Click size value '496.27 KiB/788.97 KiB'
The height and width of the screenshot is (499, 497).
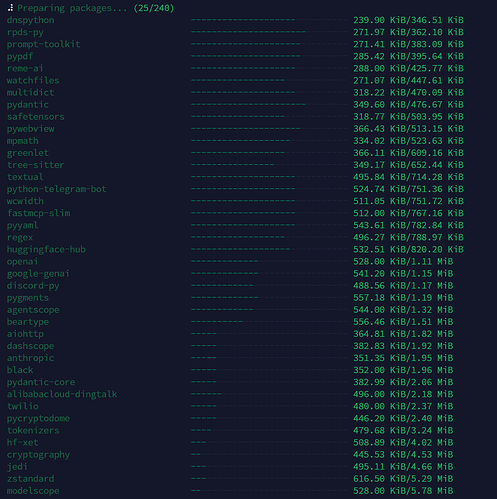point(408,237)
